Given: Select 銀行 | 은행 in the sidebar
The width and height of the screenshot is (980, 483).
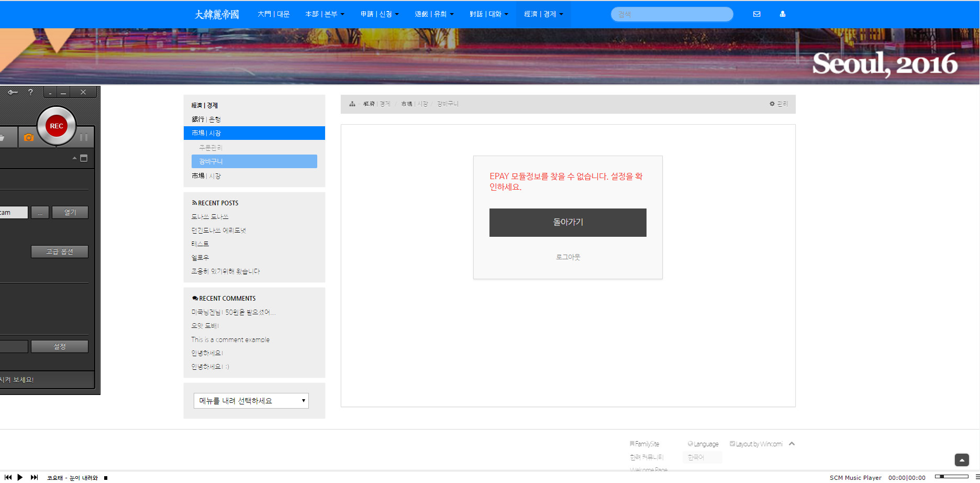Looking at the screenshot, I should click(206, 119).
